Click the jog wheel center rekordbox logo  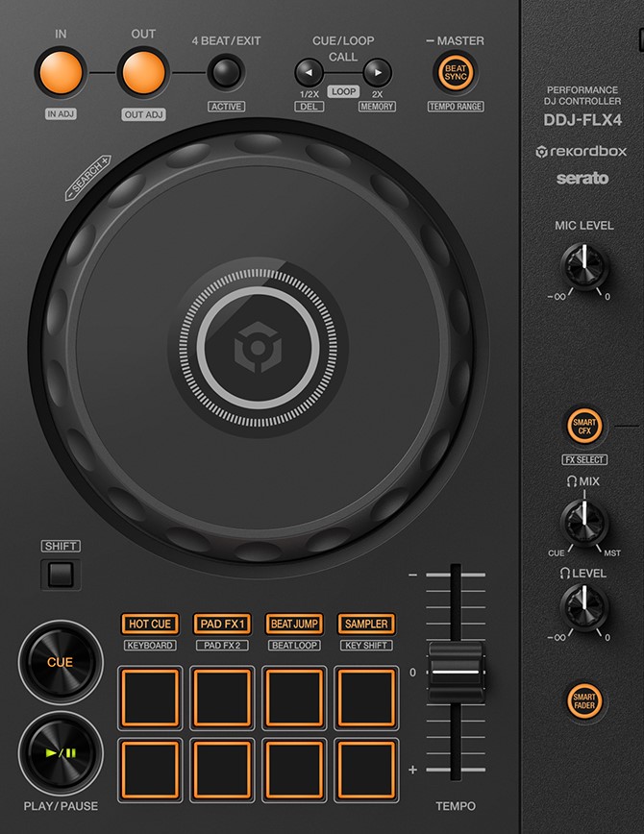[x=259, y=347]
